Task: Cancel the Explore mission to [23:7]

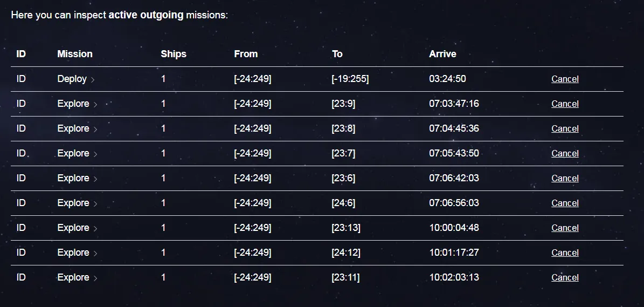Action: pos(565,153)
